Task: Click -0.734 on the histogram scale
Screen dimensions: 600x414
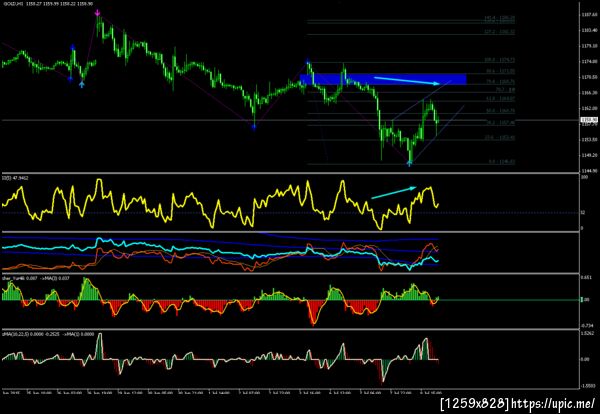Action: [x=588, y=326]
